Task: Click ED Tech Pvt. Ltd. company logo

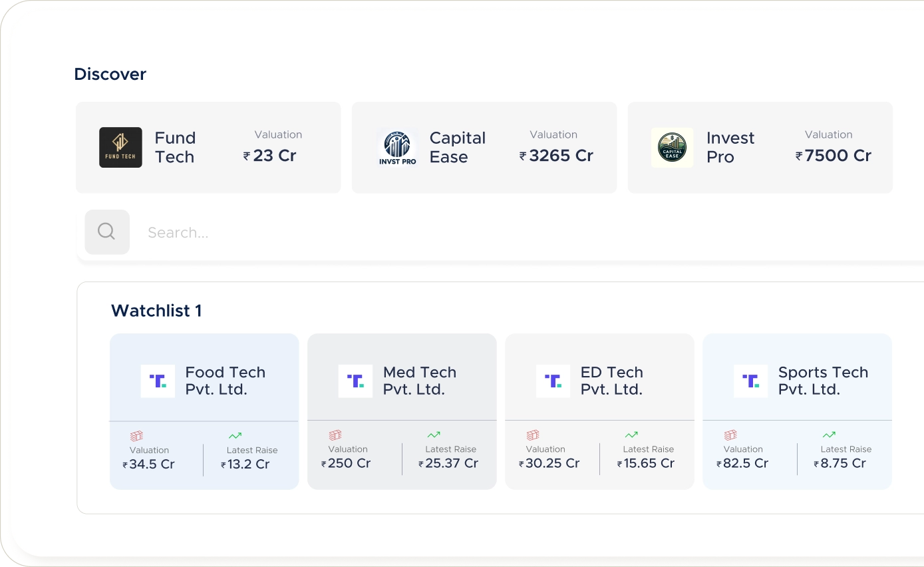Action: click(553, 381)
